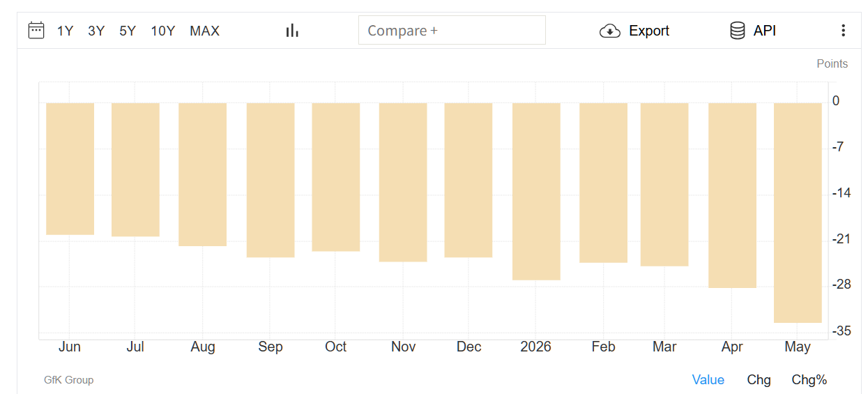Viewport: 868px width, 394px height.
Task: Toggle the Chg view
Action: [759, 379]
